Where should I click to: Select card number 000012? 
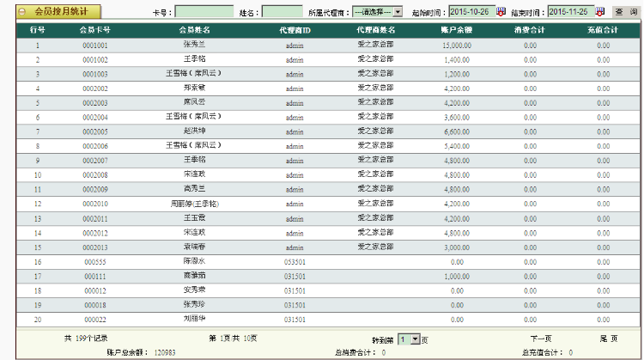coord(94,291)
